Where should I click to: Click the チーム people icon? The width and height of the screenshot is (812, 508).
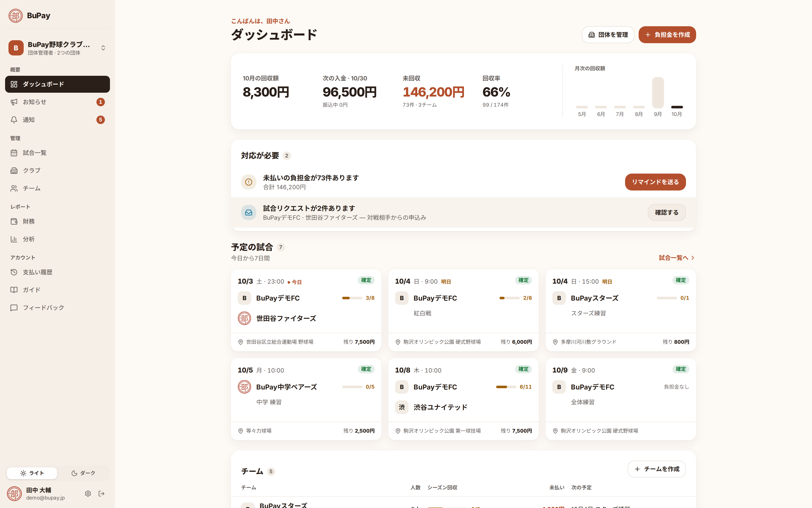pos(14,188)
